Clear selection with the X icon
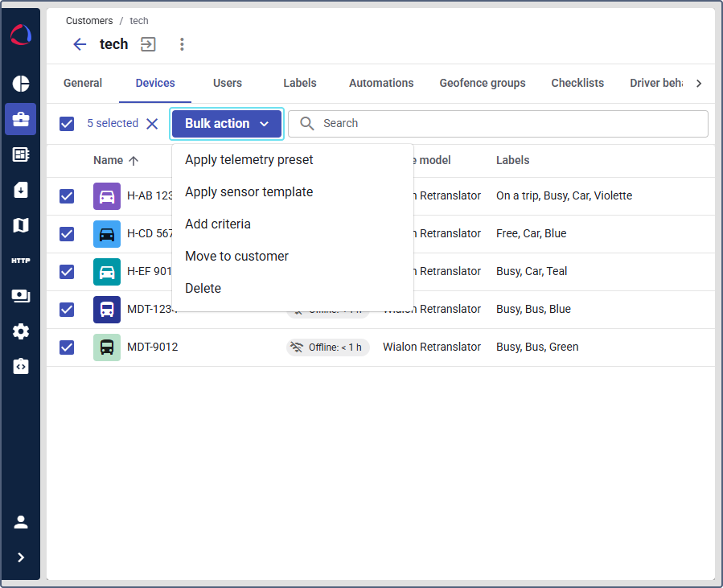 152,123
